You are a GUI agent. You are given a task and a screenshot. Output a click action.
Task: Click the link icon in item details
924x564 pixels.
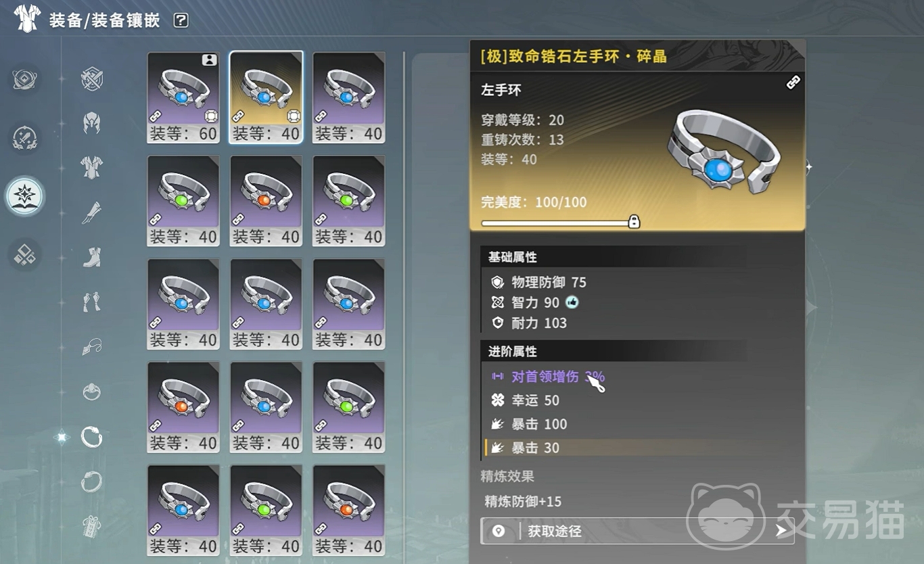coord(793,83)
